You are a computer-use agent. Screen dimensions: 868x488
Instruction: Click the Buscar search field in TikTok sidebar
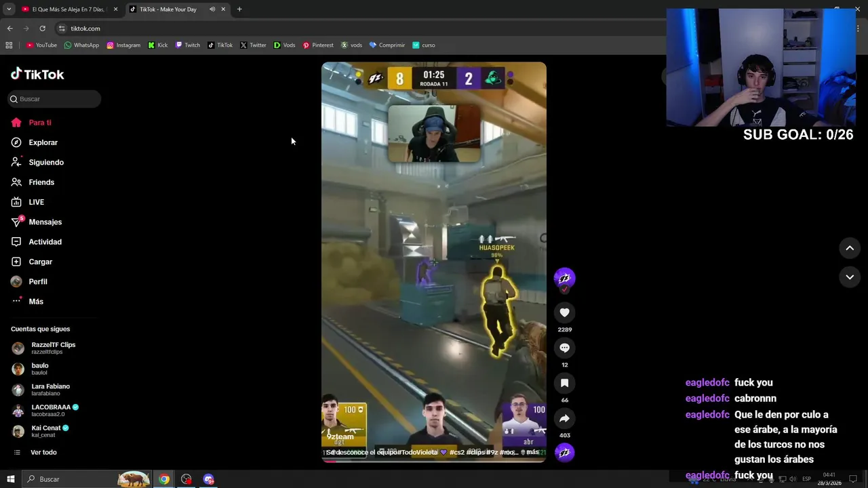pos(55,99)
